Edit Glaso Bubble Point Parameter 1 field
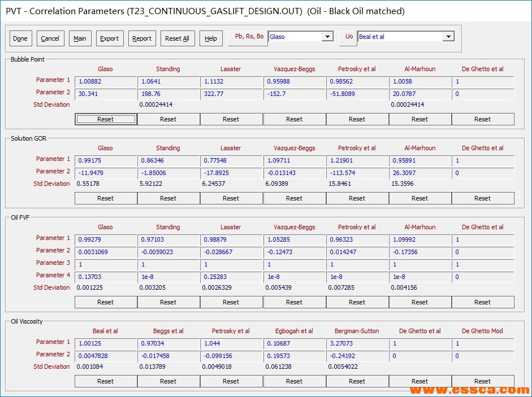This screenshot has width=532, height=397. click(106, 82)
